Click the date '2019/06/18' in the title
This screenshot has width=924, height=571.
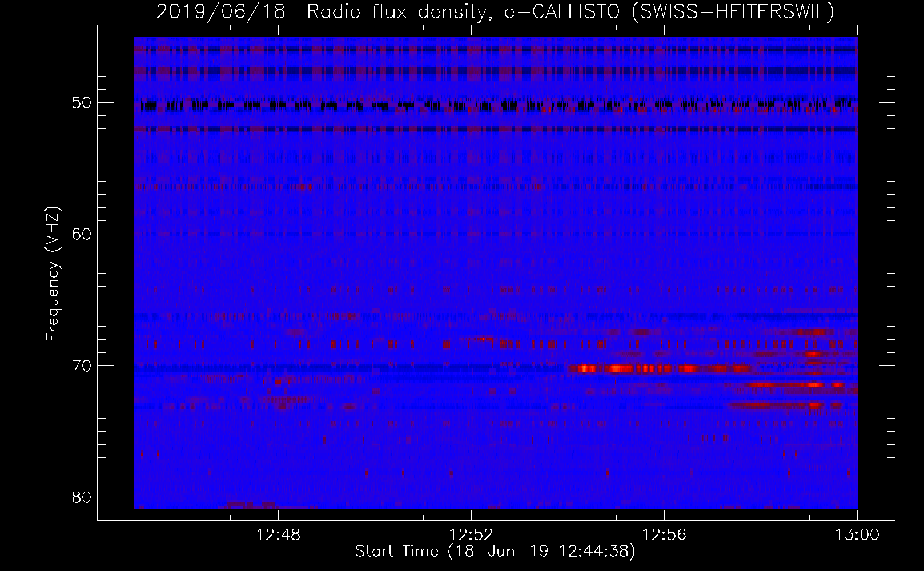(x=220, y=12)
